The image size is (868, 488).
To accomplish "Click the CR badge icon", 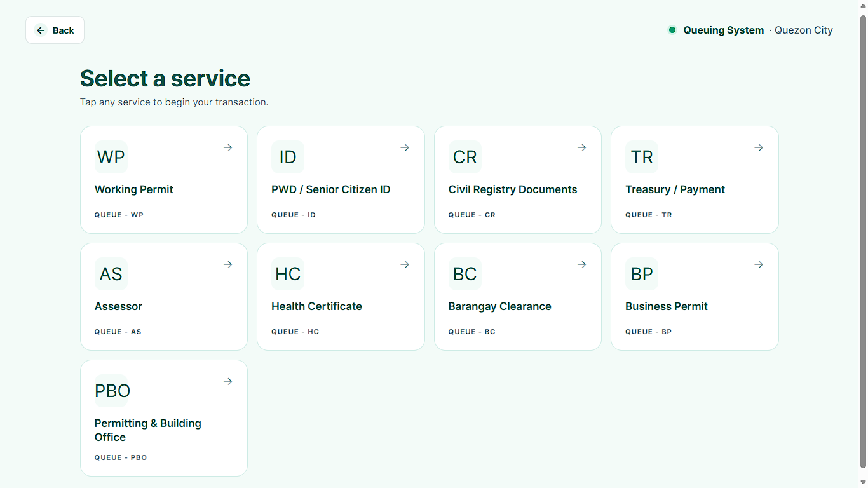I will pyautogui.click(x=465, y=157).
